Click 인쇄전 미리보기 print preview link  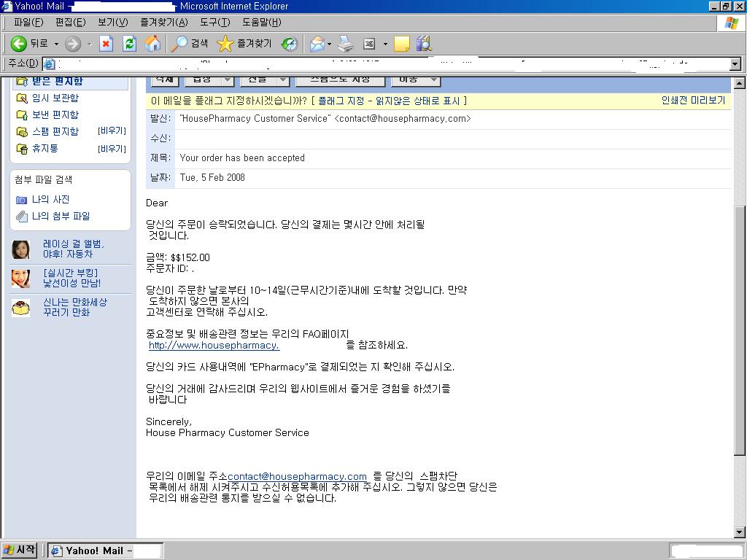tap(693, 100)
